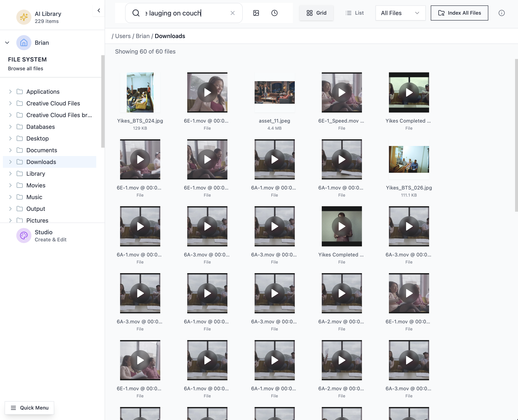Open Yikes_BTS_024.jpg thumbnail

click(140, 92)
